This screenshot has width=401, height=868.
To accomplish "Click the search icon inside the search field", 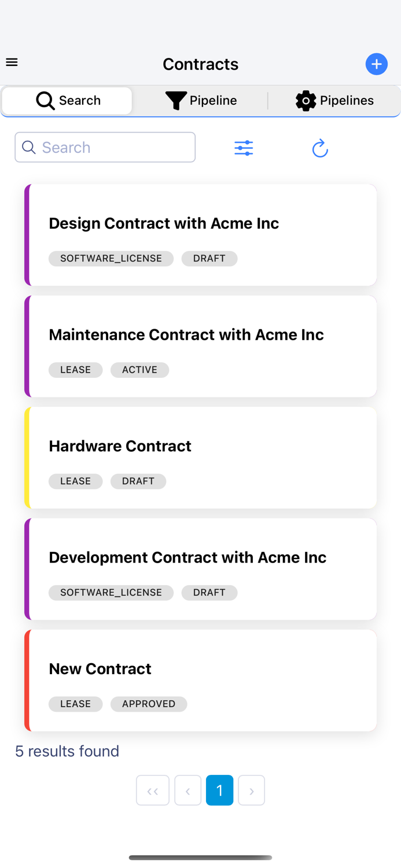I will click(28, 147).
